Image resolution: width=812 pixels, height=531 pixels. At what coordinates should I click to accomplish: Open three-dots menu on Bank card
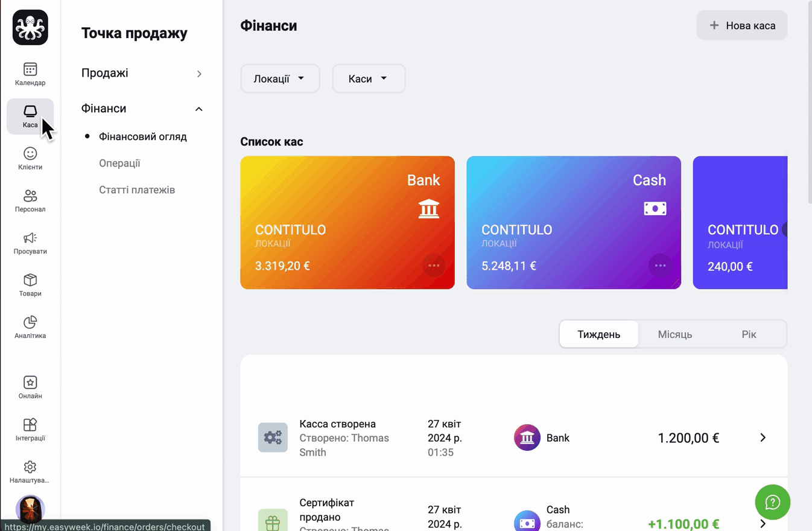tap(434, 265)
